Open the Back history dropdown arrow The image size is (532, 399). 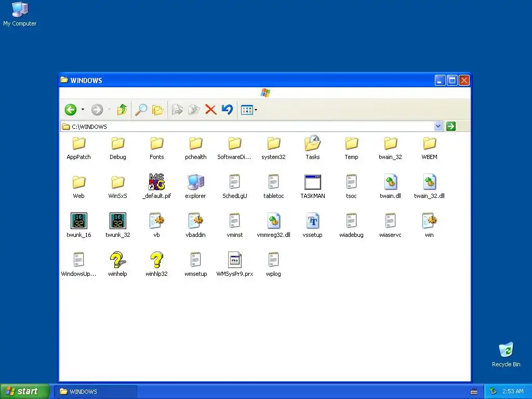[83, 110]
